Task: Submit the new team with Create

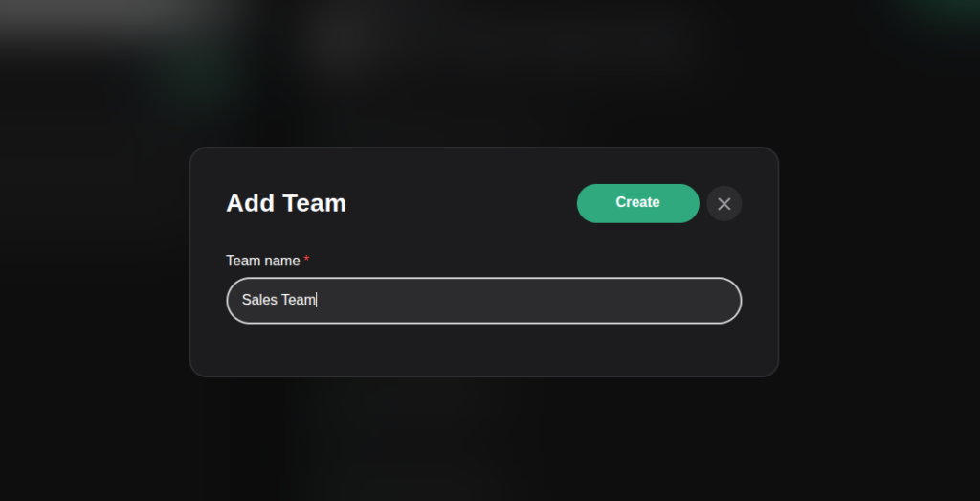Action: click(637, 203)
